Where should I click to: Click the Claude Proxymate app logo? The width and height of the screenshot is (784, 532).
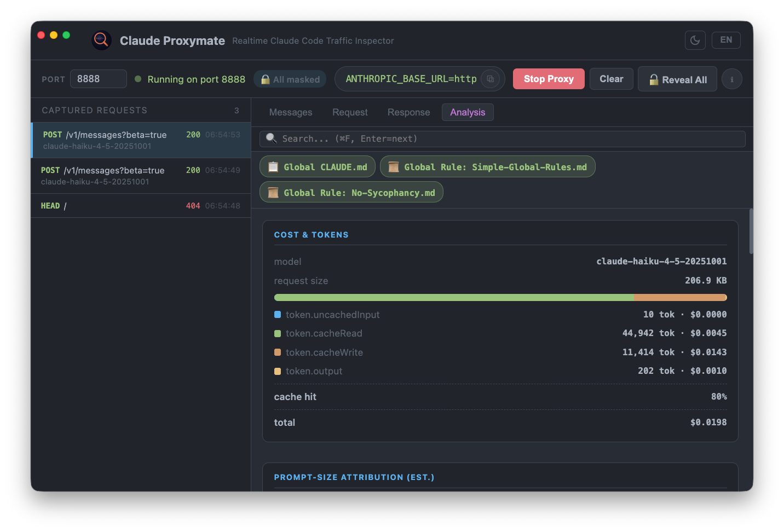[x=101, y=40]
